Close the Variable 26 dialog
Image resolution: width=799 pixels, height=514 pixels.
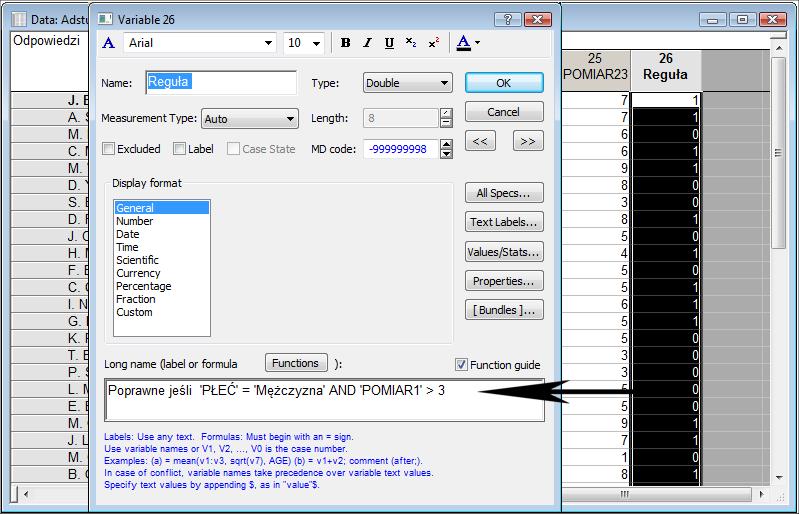tap(538, 19)
